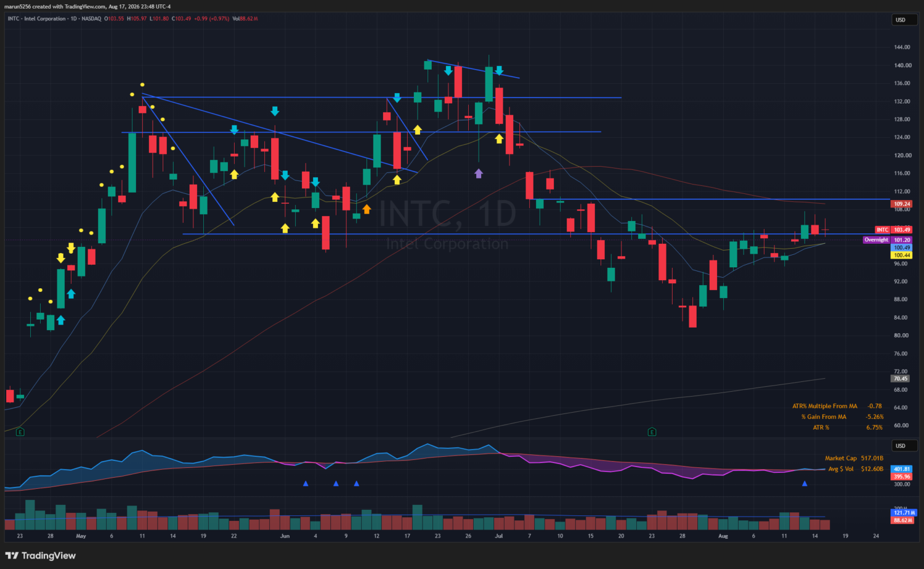
Task: Click the low value L101.80 in the legend
Action: coord(159,18)
